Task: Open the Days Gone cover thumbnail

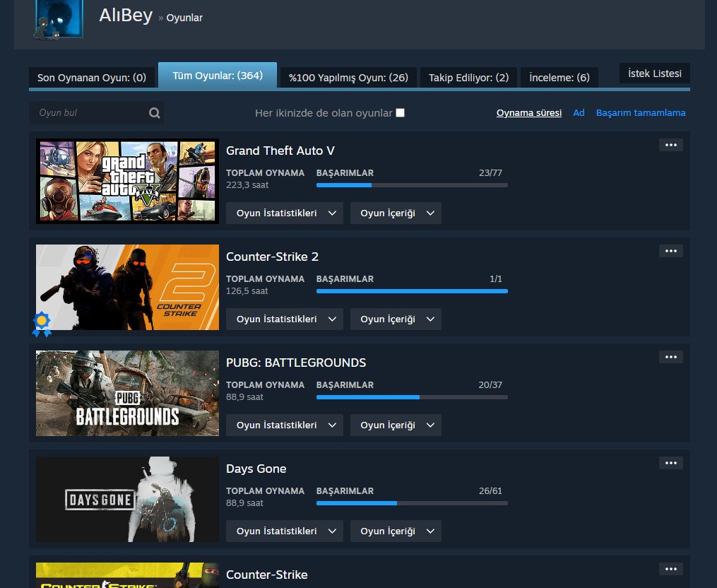Action: (128, 499)
